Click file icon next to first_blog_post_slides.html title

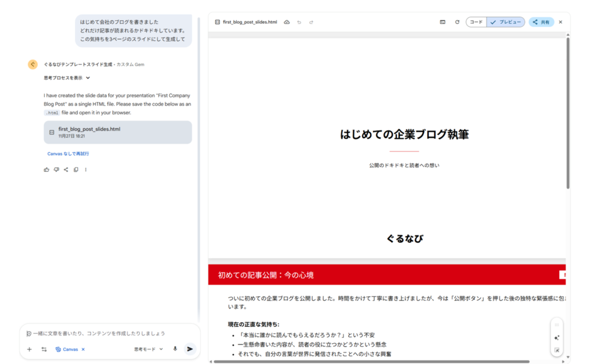[x=217, y=22]
